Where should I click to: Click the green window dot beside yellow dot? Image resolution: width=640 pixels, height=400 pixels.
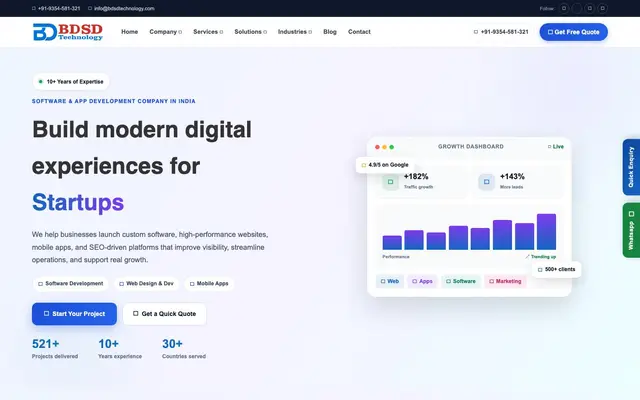tap(391, 147)
